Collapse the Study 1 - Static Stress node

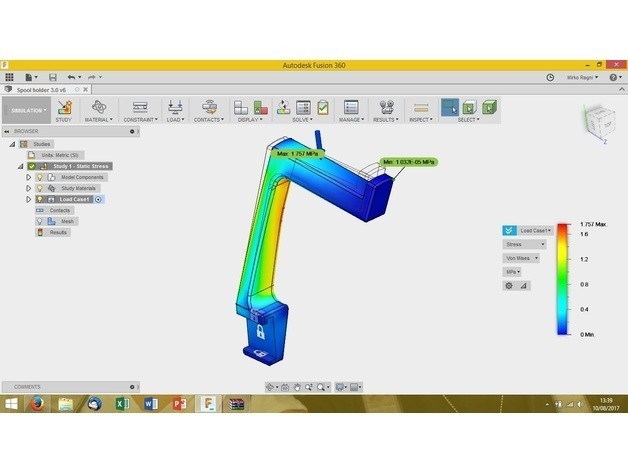coord(20,166)
